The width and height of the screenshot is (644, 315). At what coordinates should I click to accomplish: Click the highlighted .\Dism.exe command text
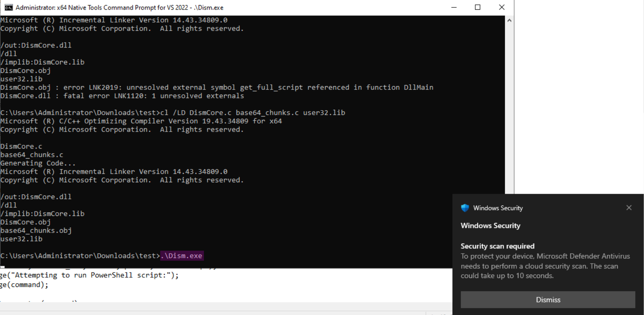(x=182, y=256)
